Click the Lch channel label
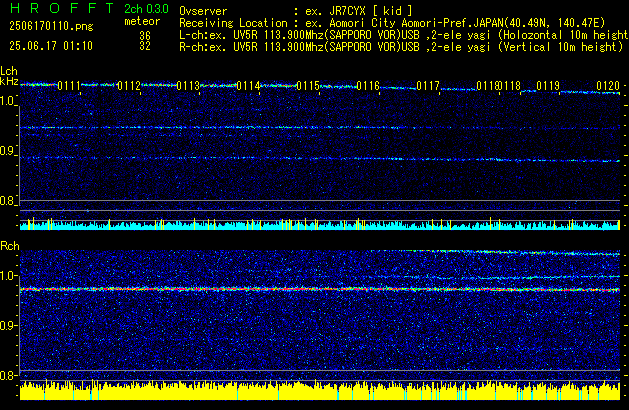 tap(9, 71)
